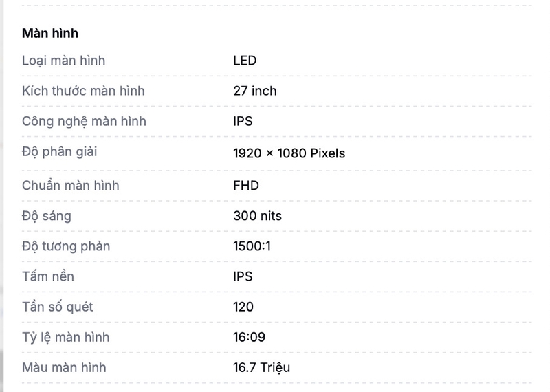Click the "1500:1" contrast value
This screenshot has height=392, width=550.
(252, 246)
